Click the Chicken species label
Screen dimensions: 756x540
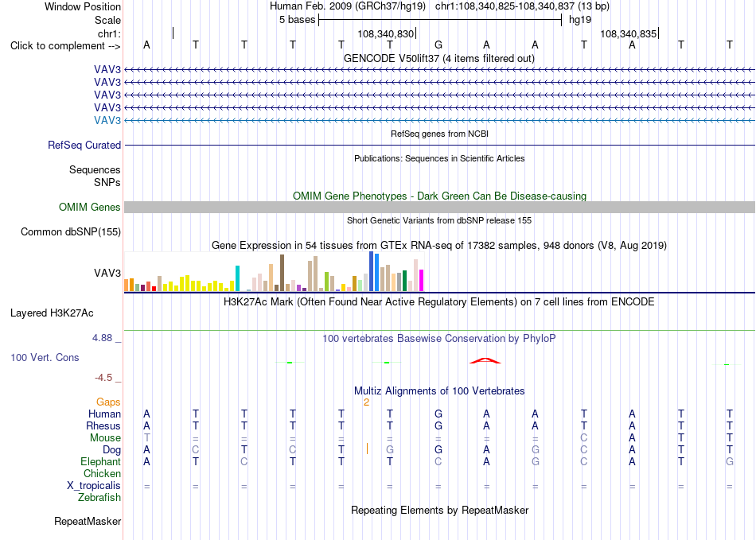pyautogui.click(x=102, y=473)
